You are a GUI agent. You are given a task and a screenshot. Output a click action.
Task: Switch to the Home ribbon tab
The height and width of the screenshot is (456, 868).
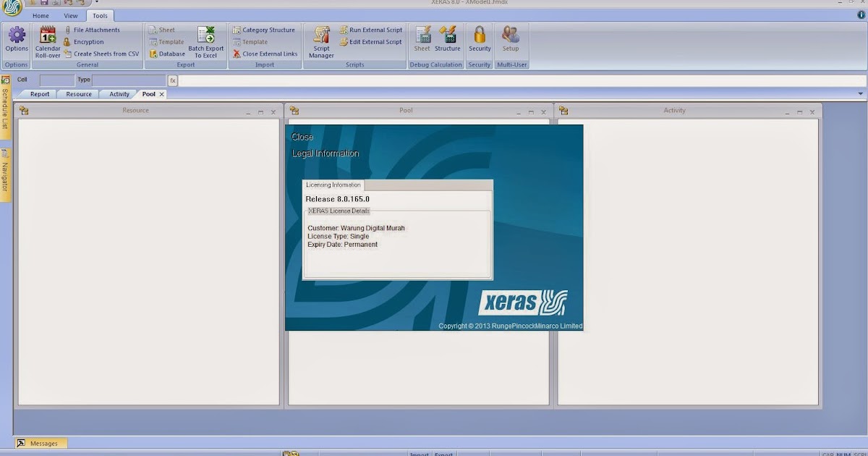point(41,15)
